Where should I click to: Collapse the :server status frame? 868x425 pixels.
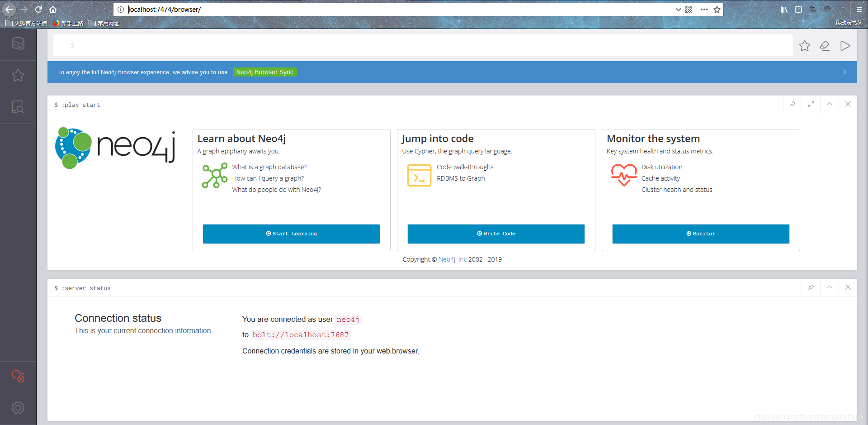[x=830, y=287]
